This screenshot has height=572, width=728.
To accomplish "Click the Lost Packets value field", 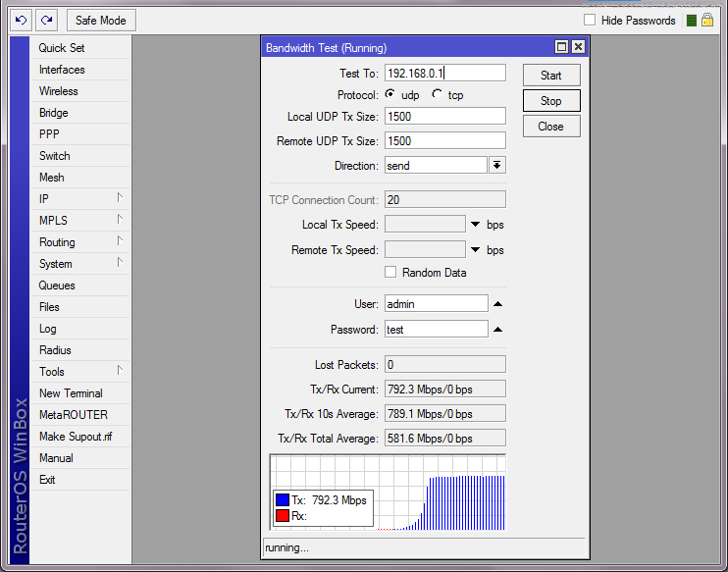I will click(x=444, y=364).
